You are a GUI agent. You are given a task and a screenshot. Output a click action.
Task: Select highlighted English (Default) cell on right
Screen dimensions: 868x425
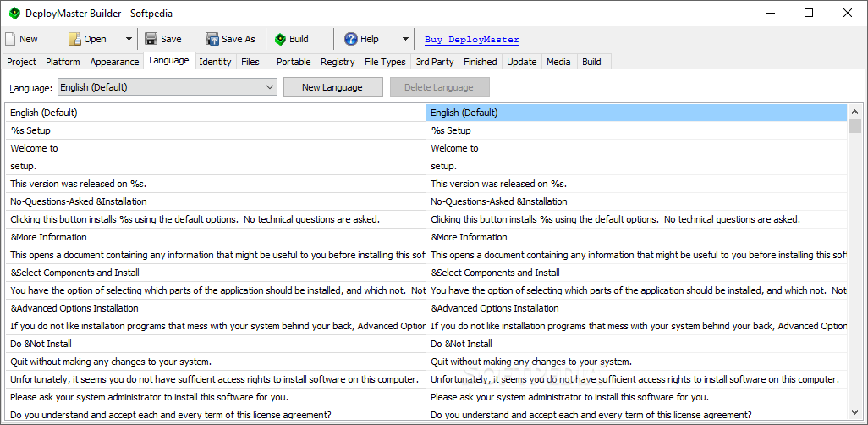[636, 113]
